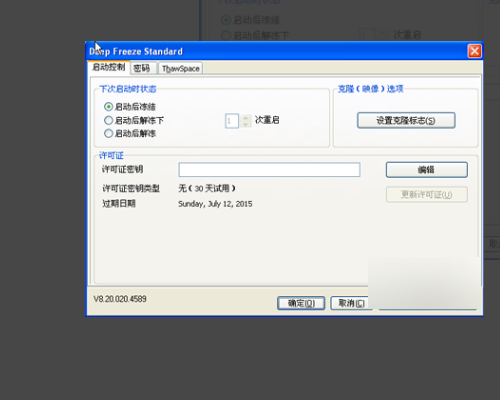This screenshot has height=400, width=500.
Task: Switch to the 启动控制 tab
Action: click(x=109, y=67)
